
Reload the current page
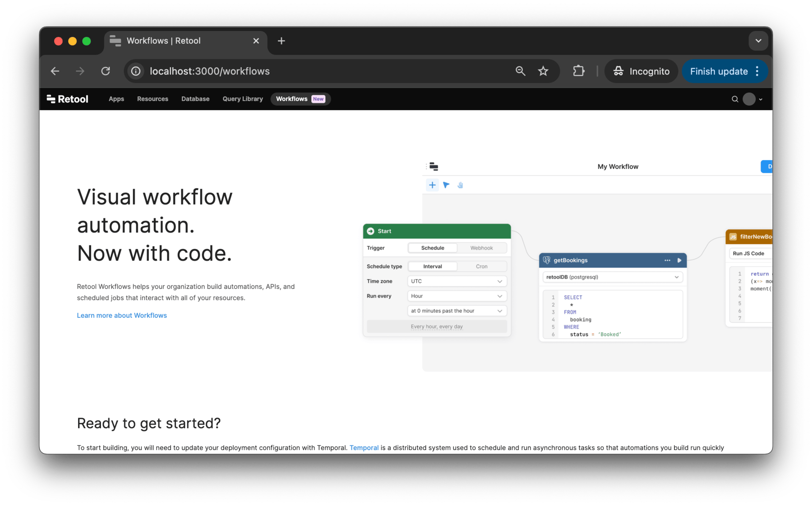click(x=106, y=71)
